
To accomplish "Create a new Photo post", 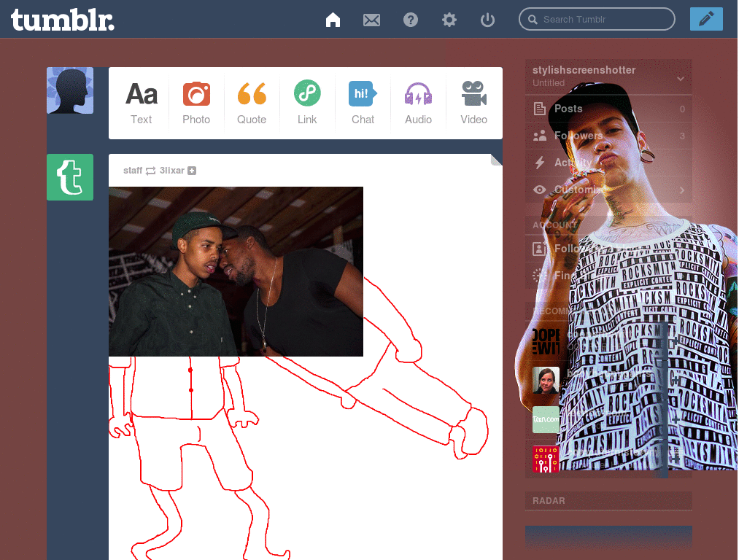I will (196, 103).
